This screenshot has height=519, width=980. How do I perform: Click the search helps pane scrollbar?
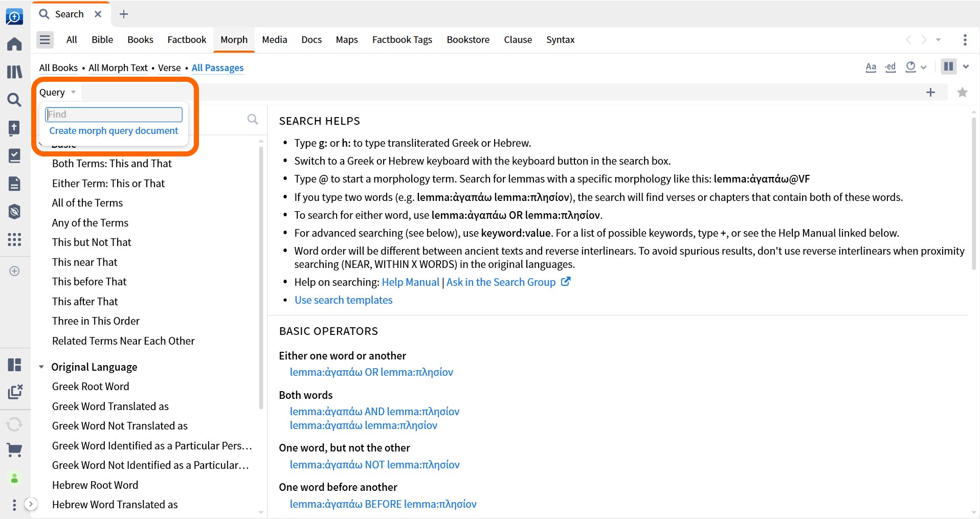coord(973,194)
